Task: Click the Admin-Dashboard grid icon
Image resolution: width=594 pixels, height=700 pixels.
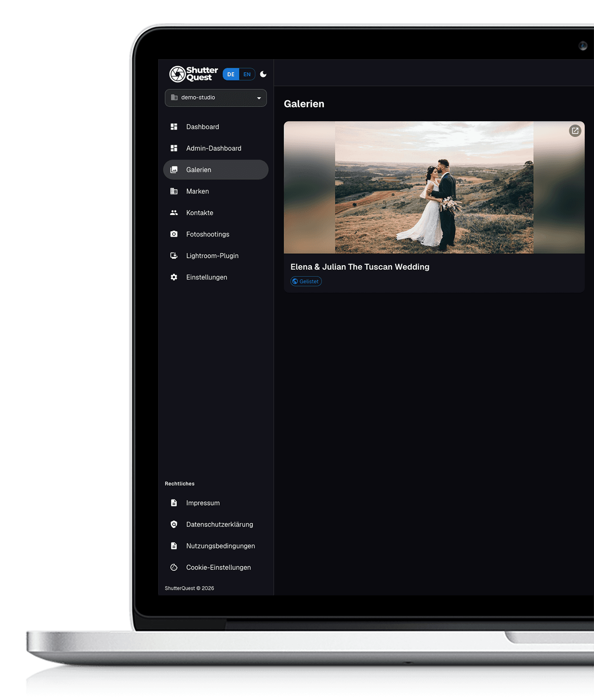Action: [x=174, y=148]
